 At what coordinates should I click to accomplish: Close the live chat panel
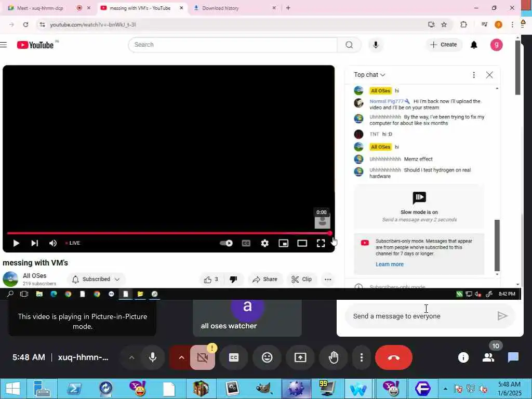[489, 75]
